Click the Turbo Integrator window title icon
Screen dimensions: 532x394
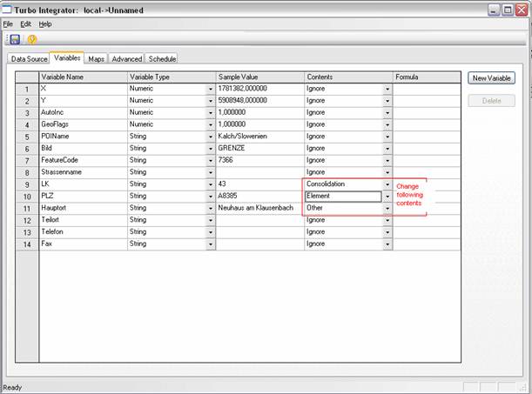pos(10,8)
